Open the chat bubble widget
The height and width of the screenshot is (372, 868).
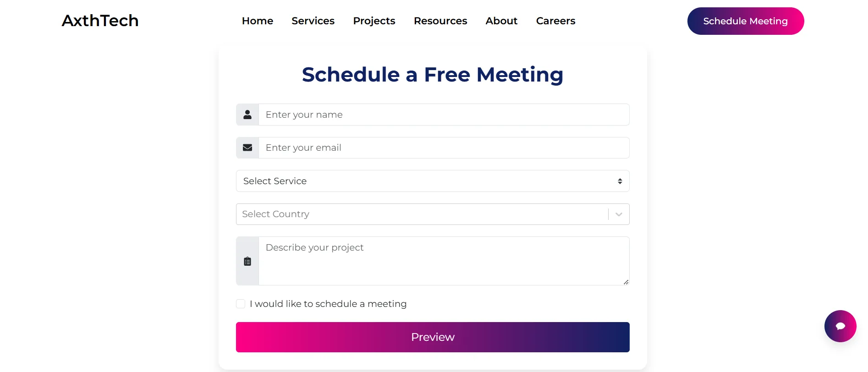(840, 326)
